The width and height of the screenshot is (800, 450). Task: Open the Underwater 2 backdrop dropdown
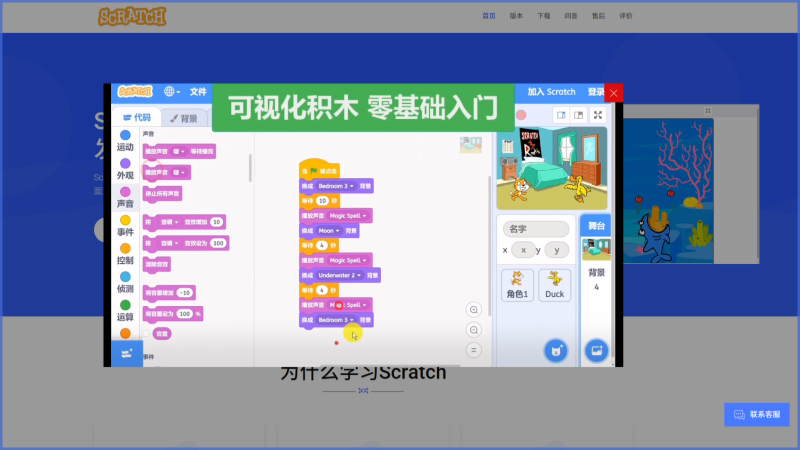(x=339, y=276)
